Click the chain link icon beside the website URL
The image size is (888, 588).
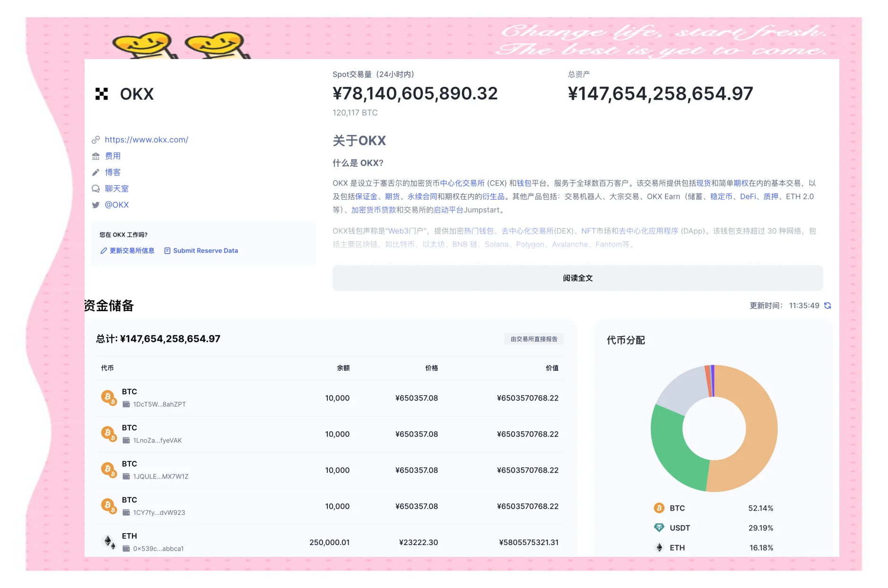point(96,140)
